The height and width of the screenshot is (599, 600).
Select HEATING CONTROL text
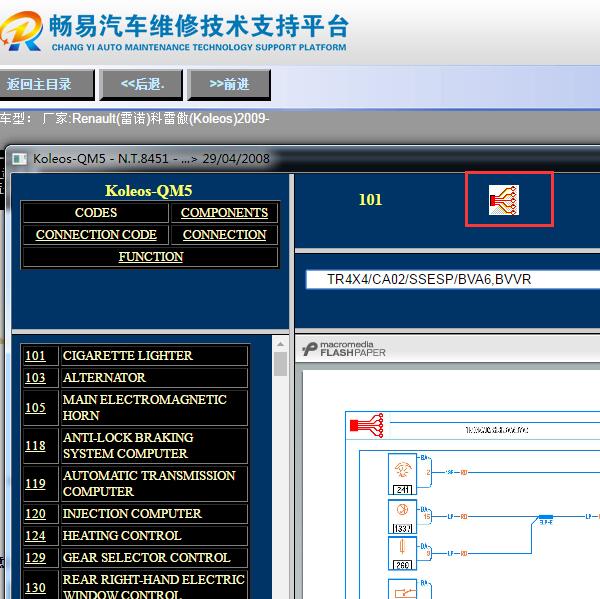(x=122, y=535)
